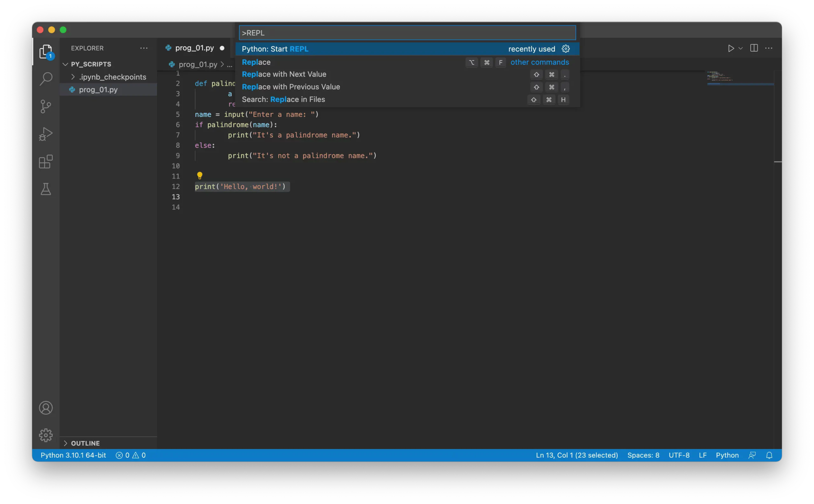
Task: Click the Run and Debug icon in sidebar
Action: pos(46,134)
